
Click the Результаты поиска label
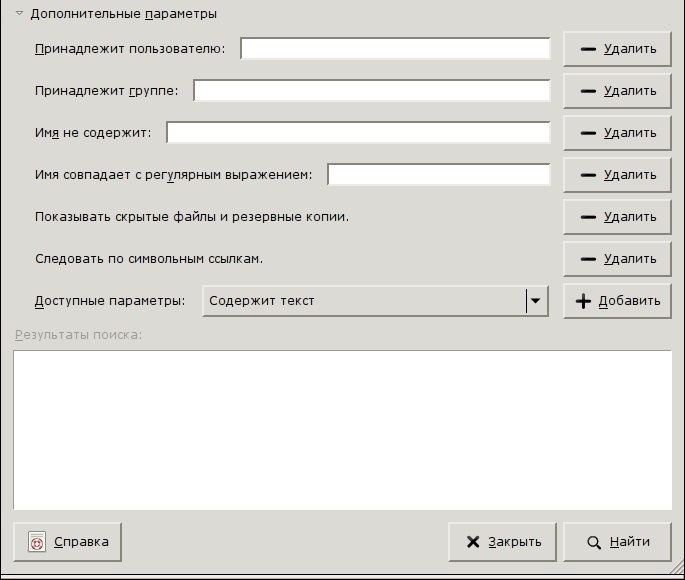click(79, 335)
